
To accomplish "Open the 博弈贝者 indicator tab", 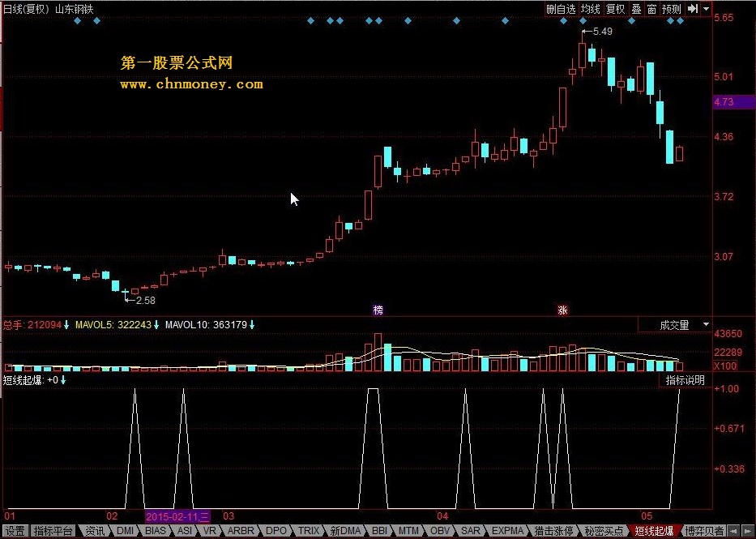I will click(x=704, y=531).
